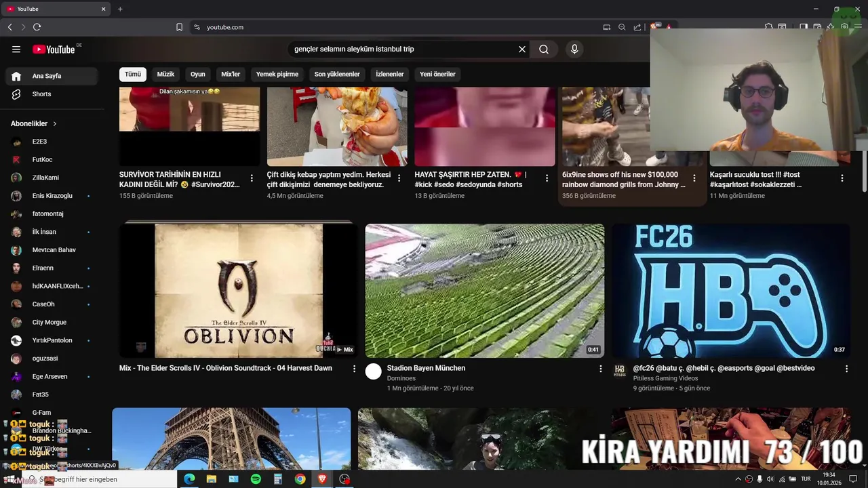Open the YouTube hamburger guide menu
The height and width of the screenshot is (488, 868).
coord(16,49)
